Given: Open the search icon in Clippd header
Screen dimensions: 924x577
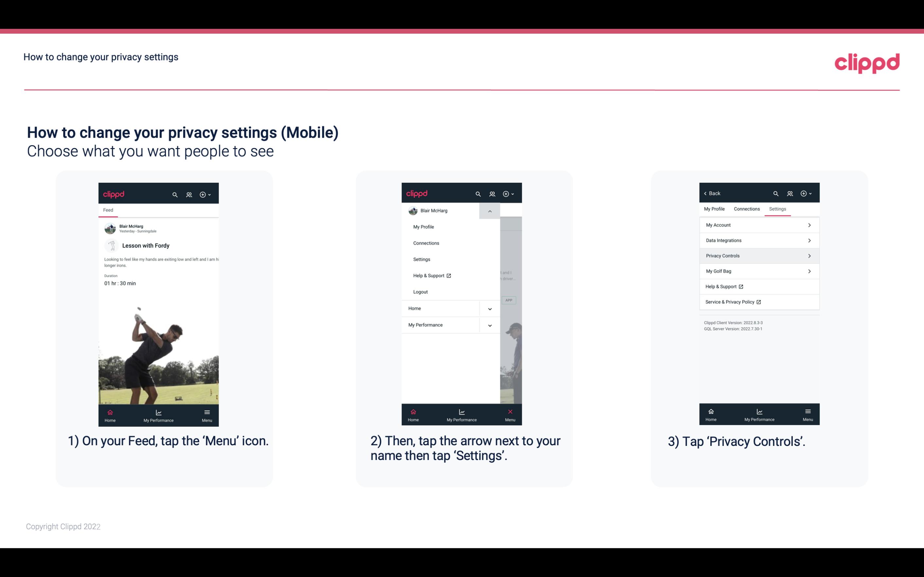Looking at the screenshot, I should click(175, 194).
